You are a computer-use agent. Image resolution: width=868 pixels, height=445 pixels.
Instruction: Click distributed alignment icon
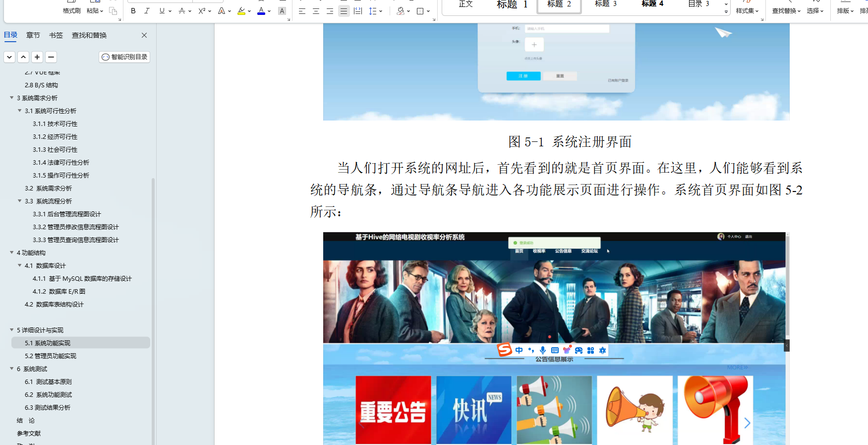358,11
